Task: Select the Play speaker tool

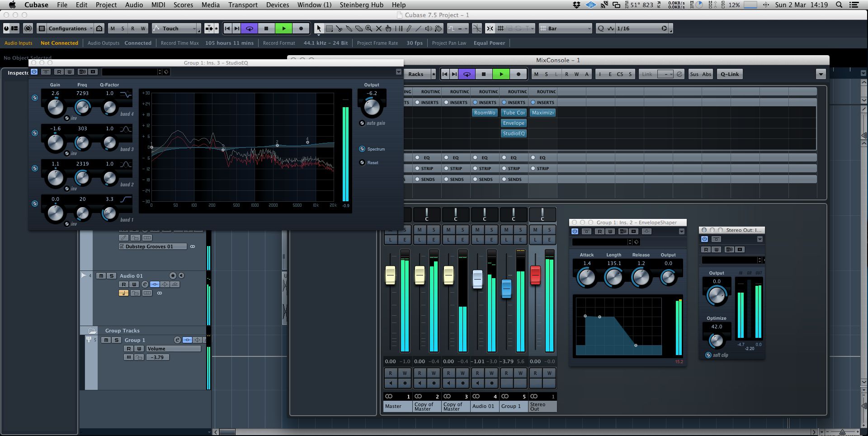Action: (x=429, y=28)
